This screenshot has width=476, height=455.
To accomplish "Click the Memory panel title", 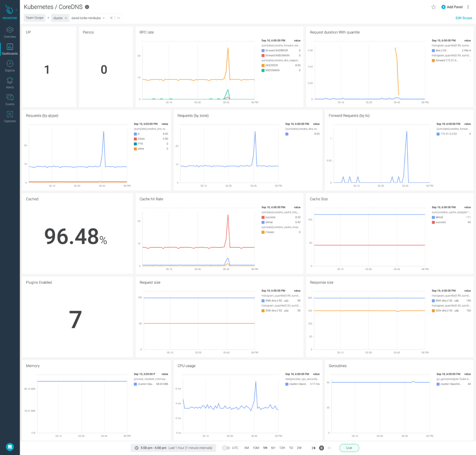I will [33, 366].
